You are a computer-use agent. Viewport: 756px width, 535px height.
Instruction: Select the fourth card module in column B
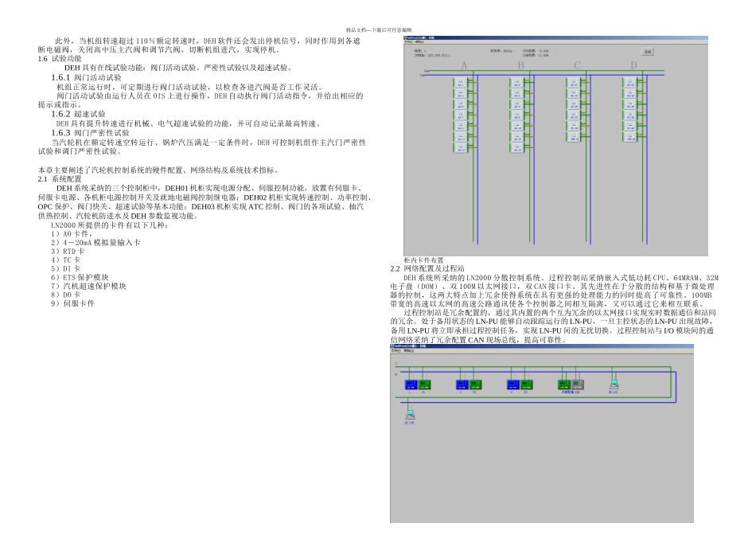click(516, 115)
